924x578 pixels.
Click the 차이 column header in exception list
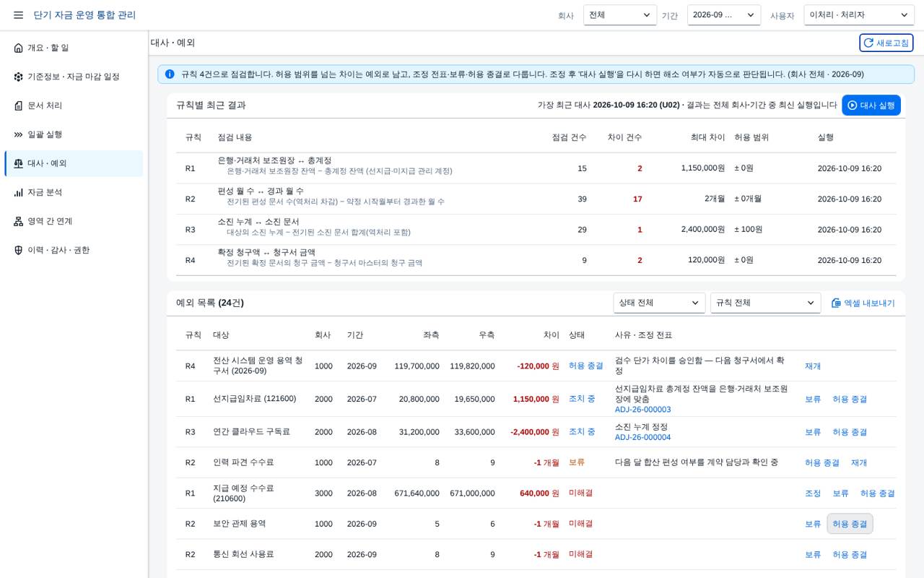tap(552, 335)
